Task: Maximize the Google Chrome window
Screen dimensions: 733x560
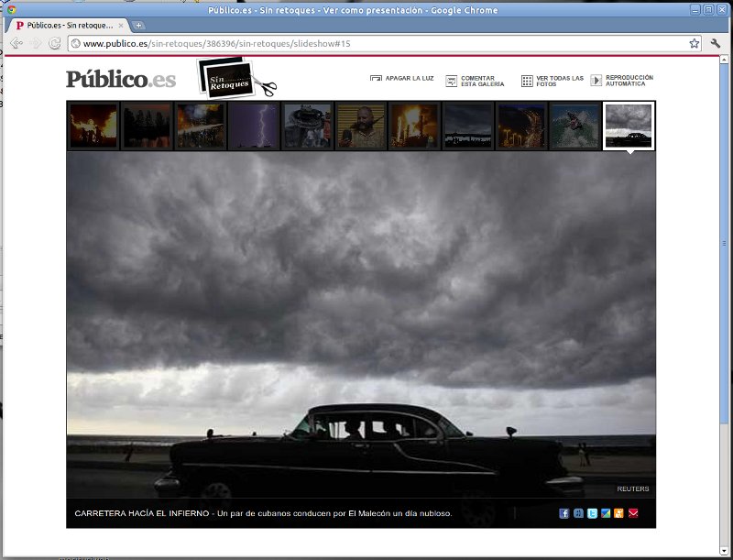Action: coord(708,9)
